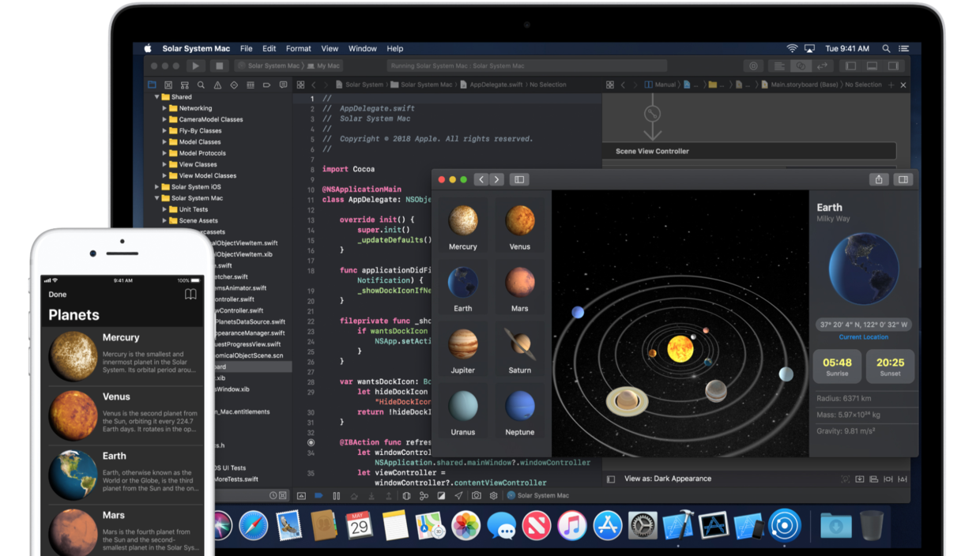980x556 pixels.
Task: Add an assistant editor with the plus
Action: 891,85
